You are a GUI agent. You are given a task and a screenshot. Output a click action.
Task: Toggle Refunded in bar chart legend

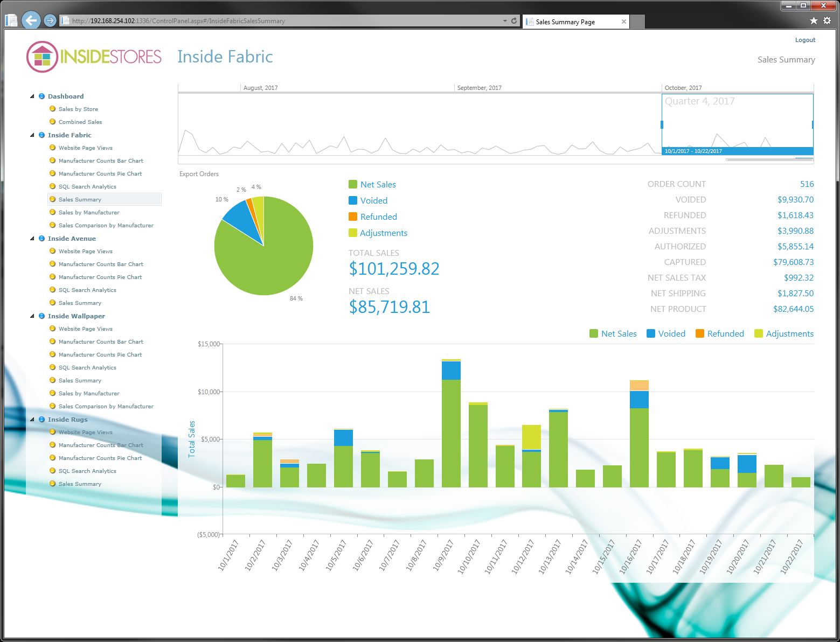click(x=720, y=333)
